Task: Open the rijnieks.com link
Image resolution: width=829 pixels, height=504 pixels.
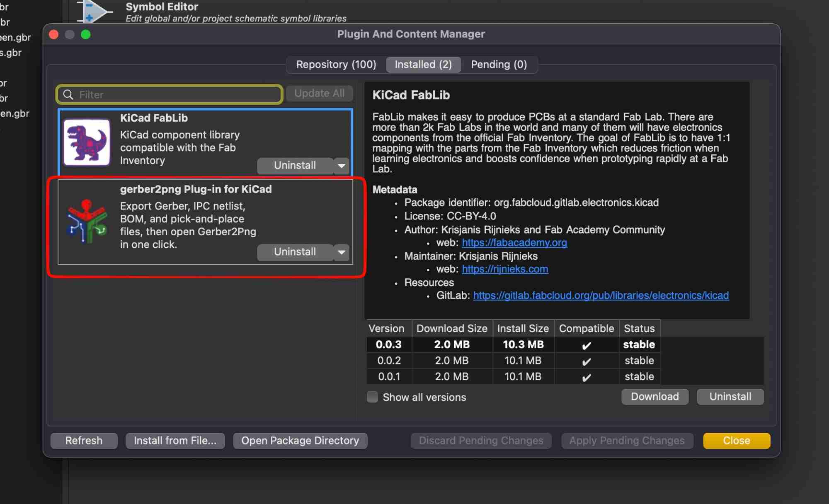Action: (x=504, y=269)
